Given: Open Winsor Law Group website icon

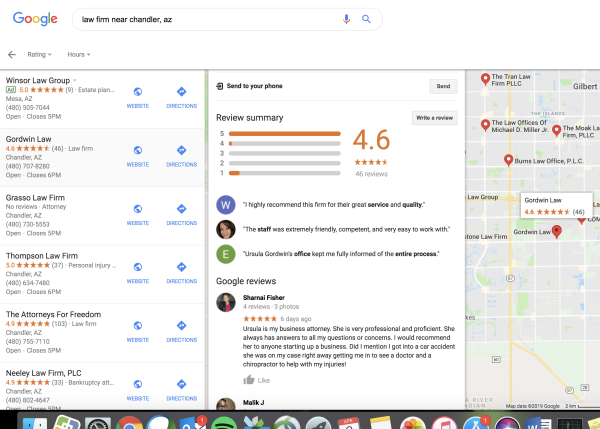Looking at the screenshot, I should [138, 91].
